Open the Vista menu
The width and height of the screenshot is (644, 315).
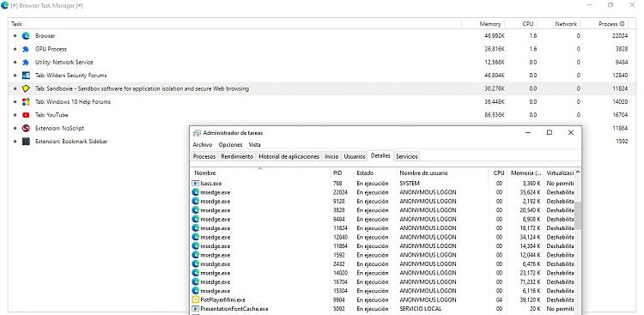255,144
